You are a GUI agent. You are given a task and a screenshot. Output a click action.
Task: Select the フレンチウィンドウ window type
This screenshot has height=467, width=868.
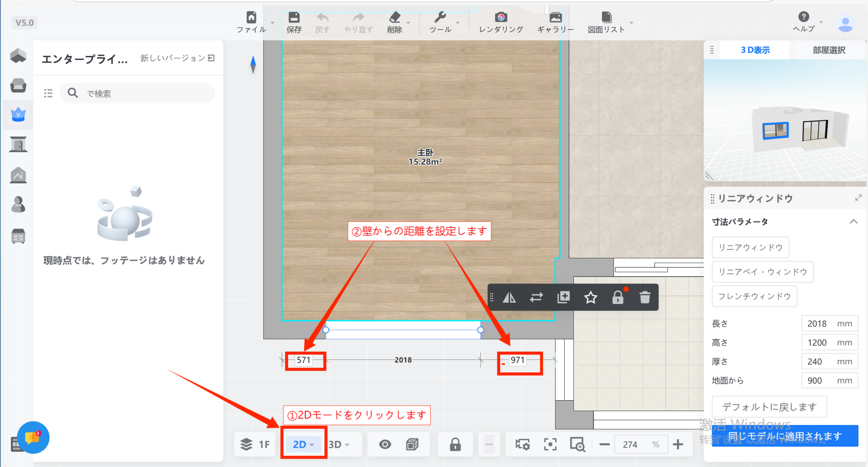pos(754,296)
